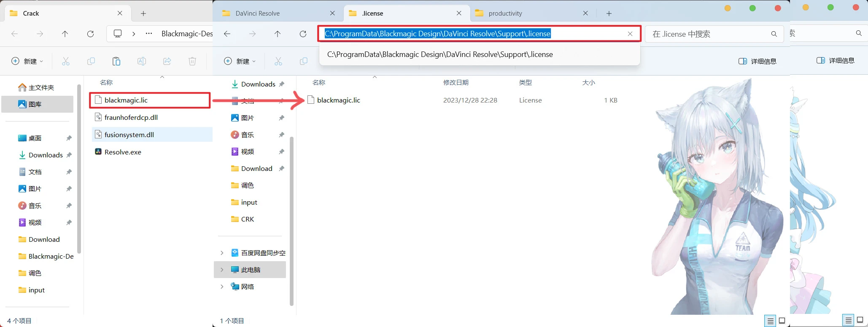Screen dimensions: 868x327
Task: Click the Cut scissors icon in .license window
Action: click(x=278, y=61)
